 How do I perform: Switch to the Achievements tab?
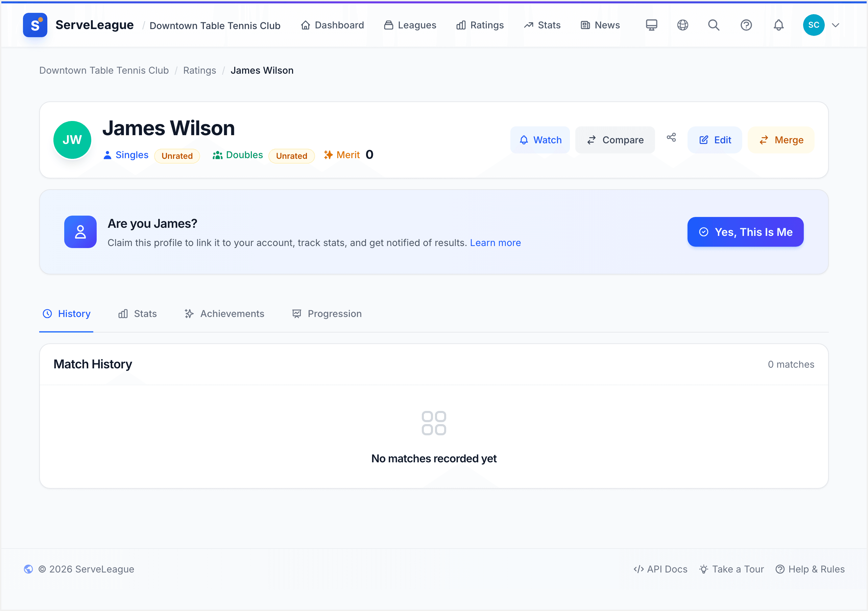(224, 314)
